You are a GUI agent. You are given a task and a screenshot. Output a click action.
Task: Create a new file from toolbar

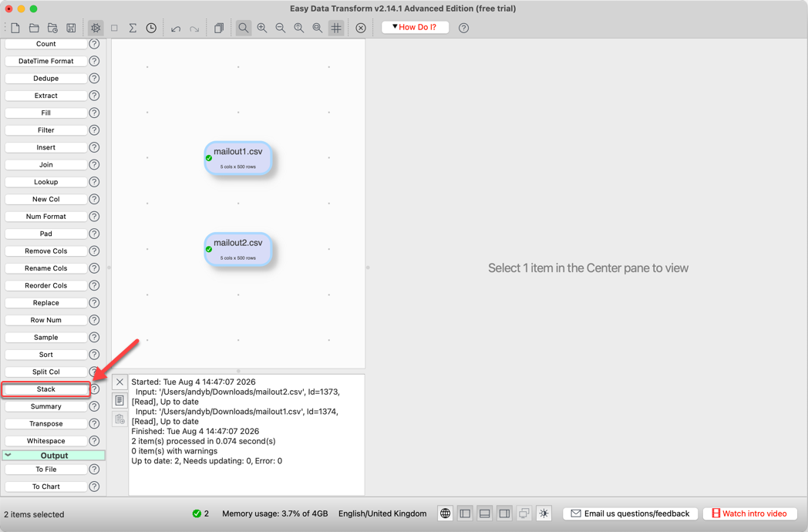click(x=15, y=28)
